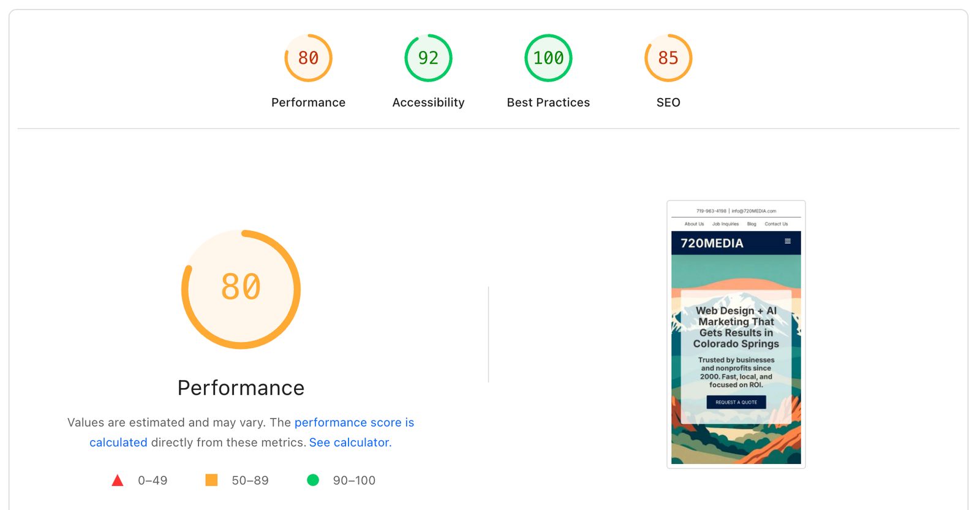The image size is (980, 510).
Task: Open the 'performance score is calculated' link
Action: [252, 432]
